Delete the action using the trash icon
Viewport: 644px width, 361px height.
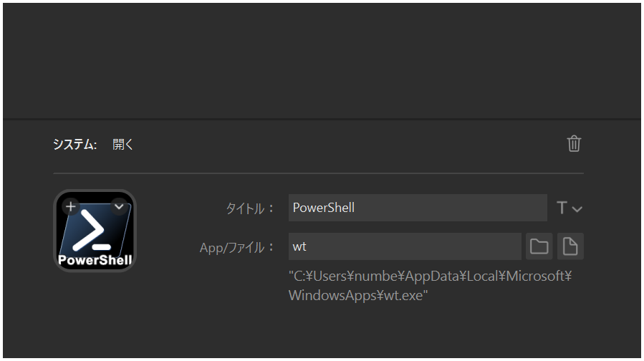click(x=574, y=144)
